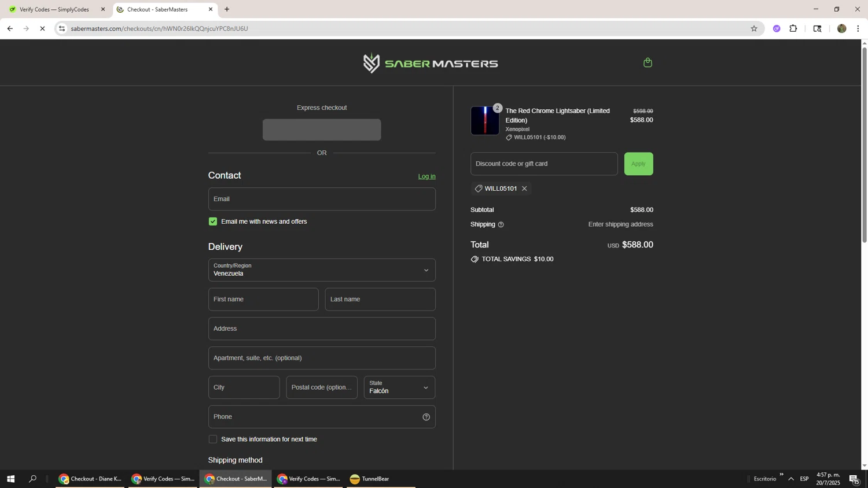Open the tab search side panel icon

point(817,28)
